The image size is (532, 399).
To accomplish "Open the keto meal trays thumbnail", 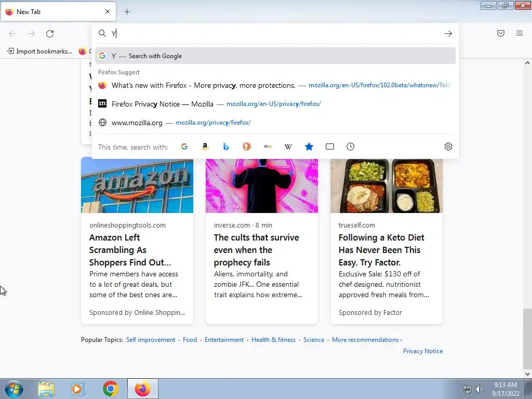I will 387,186.
